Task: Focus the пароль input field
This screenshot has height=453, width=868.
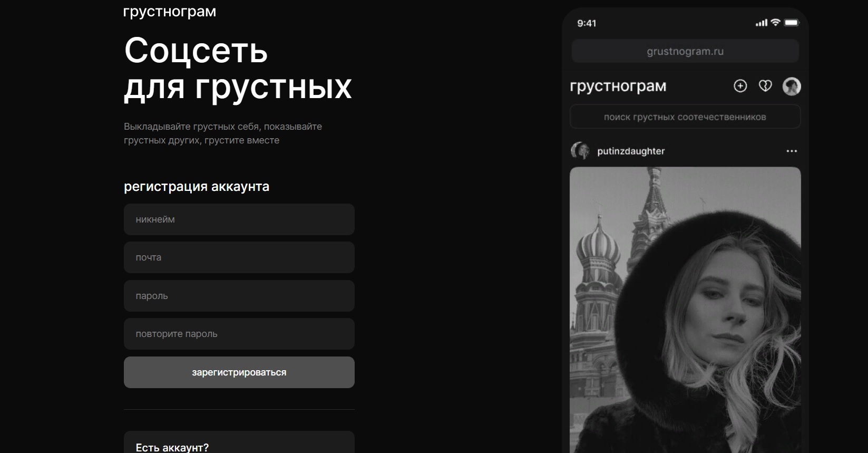Action: click(x=239, y=296)
